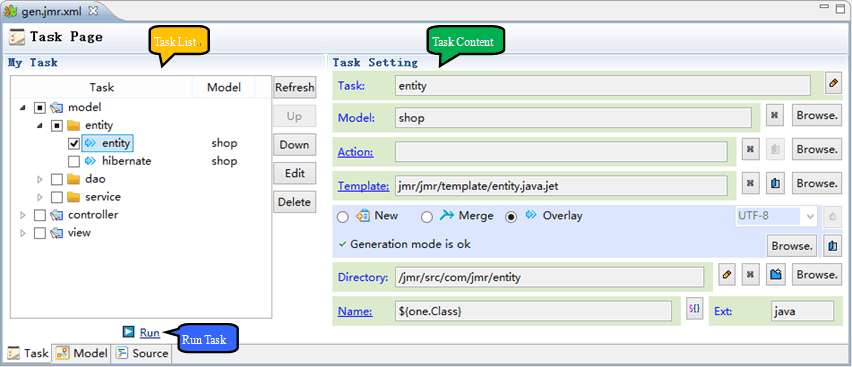Switch to the Task bottom tab

(28, 353)
